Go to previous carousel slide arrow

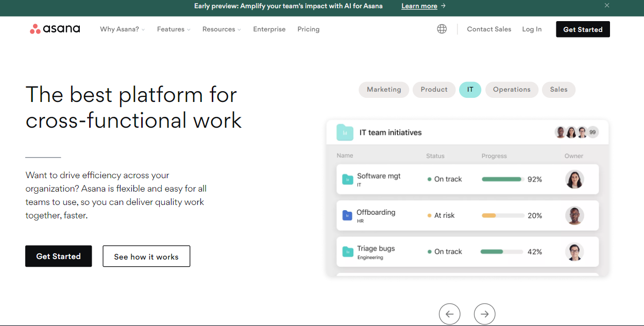(x=449, y=314)
